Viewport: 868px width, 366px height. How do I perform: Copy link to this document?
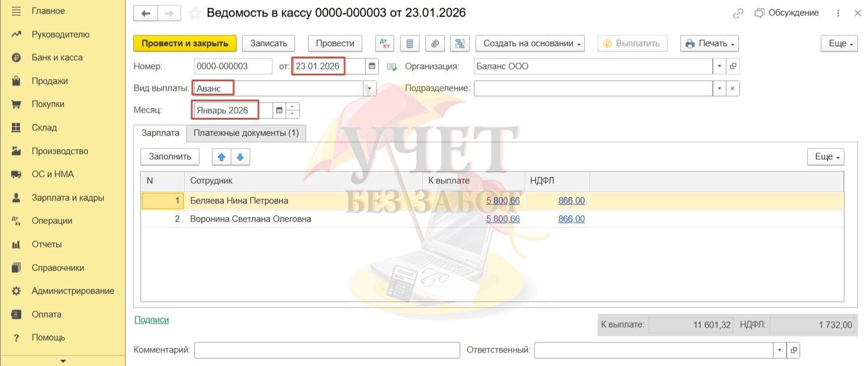pos(738,13)
